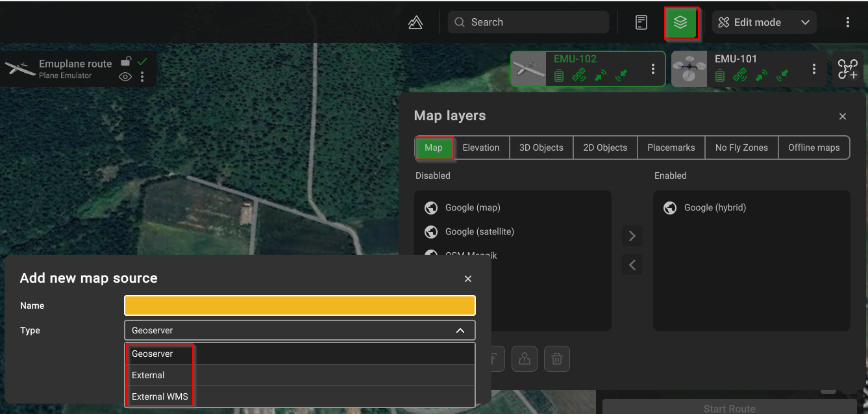868x414 pixels.
Task: Click the add route icon
Action: tap(847, 69)
